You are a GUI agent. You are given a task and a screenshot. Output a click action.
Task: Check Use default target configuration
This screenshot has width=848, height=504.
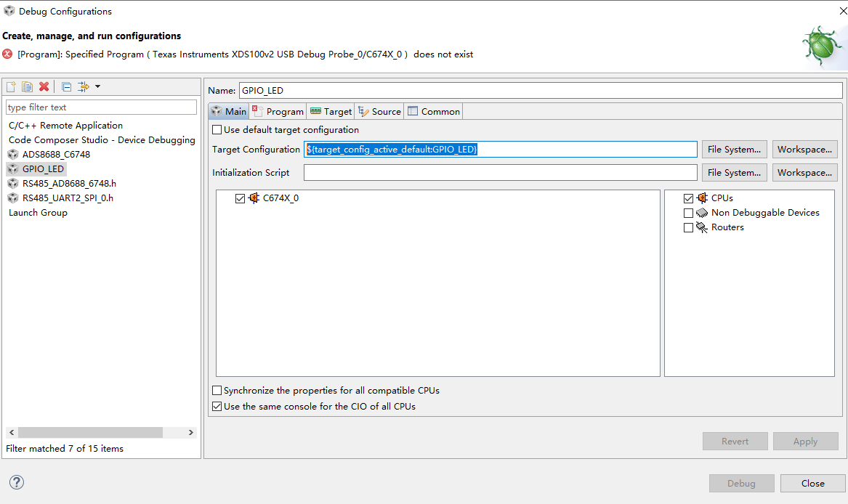click(216, 129)
